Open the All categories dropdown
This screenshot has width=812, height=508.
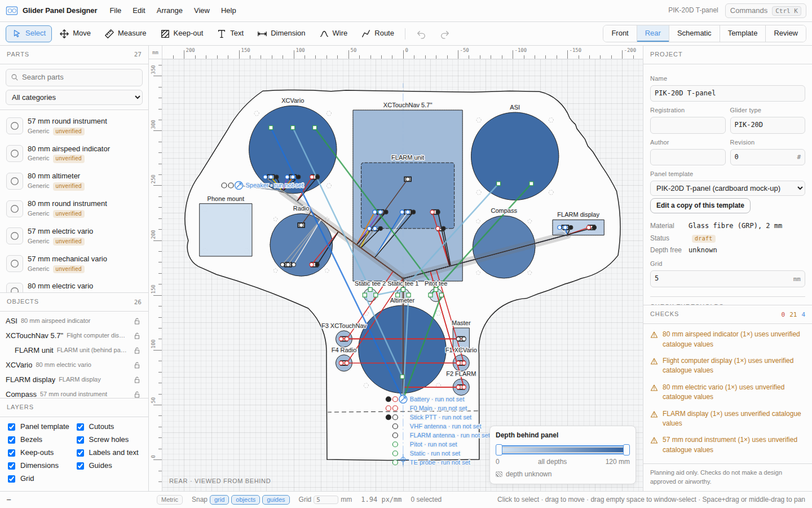tap(74, 98)
